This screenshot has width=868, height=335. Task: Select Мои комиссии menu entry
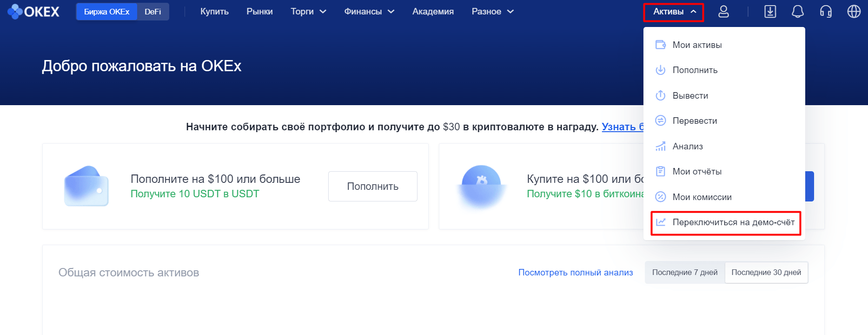pyautogui.click(x=724, y=197)
